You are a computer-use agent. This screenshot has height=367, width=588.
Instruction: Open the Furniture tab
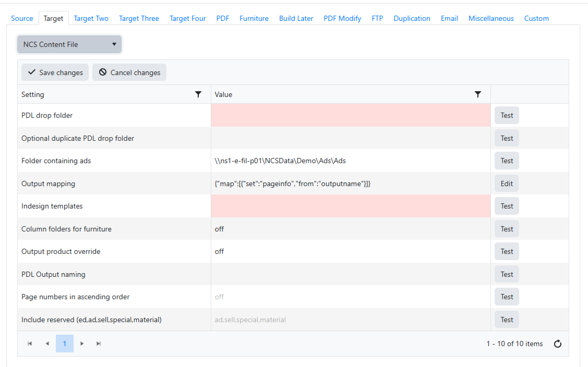coord(254,19)
